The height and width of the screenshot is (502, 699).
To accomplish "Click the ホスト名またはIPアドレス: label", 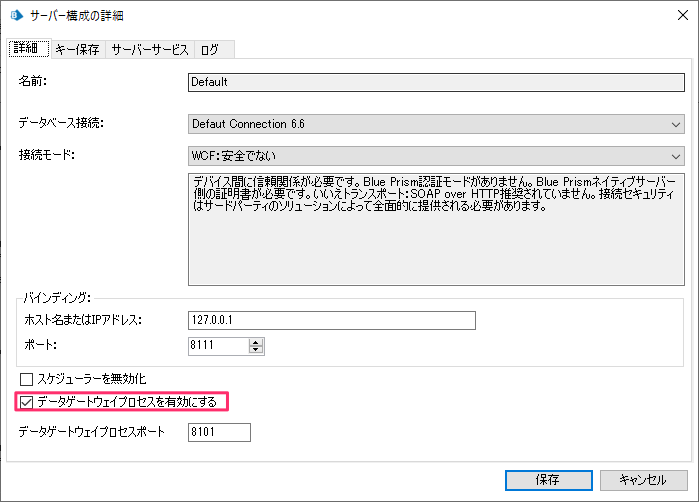I will 83,320.
